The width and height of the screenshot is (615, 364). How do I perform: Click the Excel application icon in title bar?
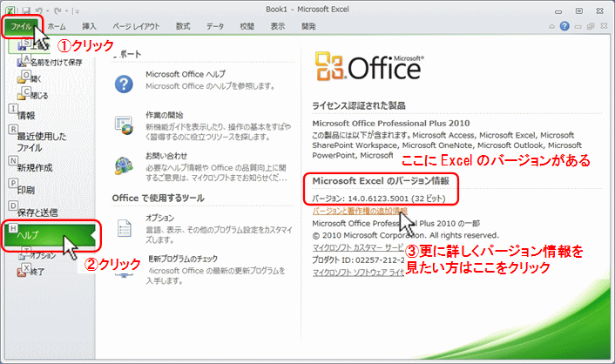10,10
